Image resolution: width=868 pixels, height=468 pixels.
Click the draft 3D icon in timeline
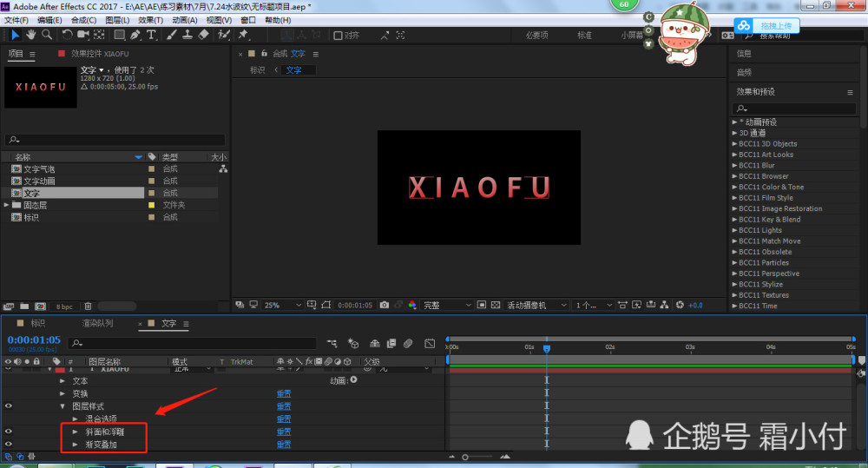352,343
